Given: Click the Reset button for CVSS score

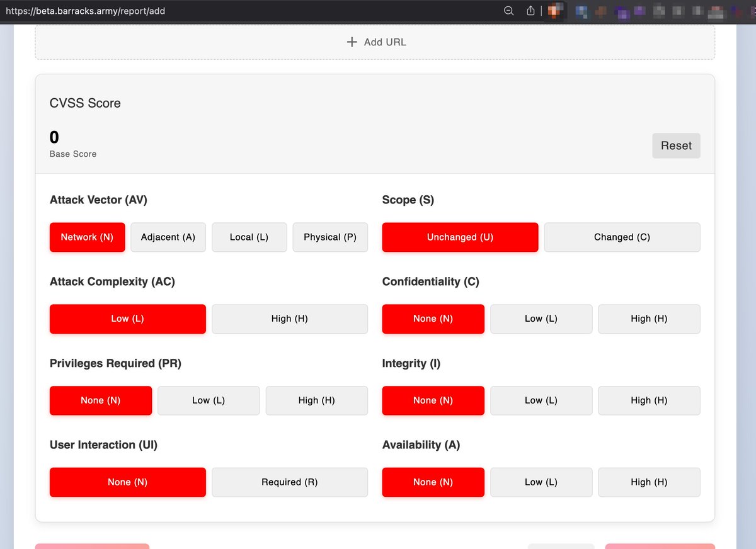Looking at the screenshot, I should (x=676, y=145).
